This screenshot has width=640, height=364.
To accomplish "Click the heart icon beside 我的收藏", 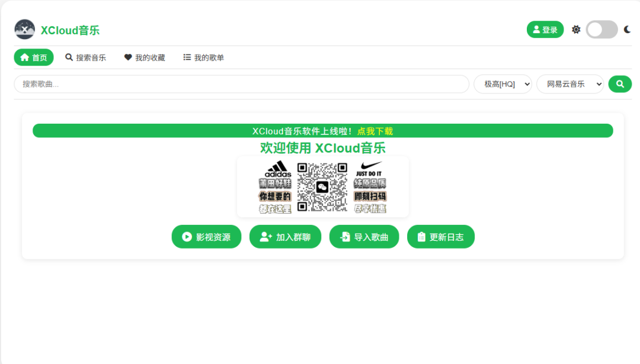I will pos(128,57).
